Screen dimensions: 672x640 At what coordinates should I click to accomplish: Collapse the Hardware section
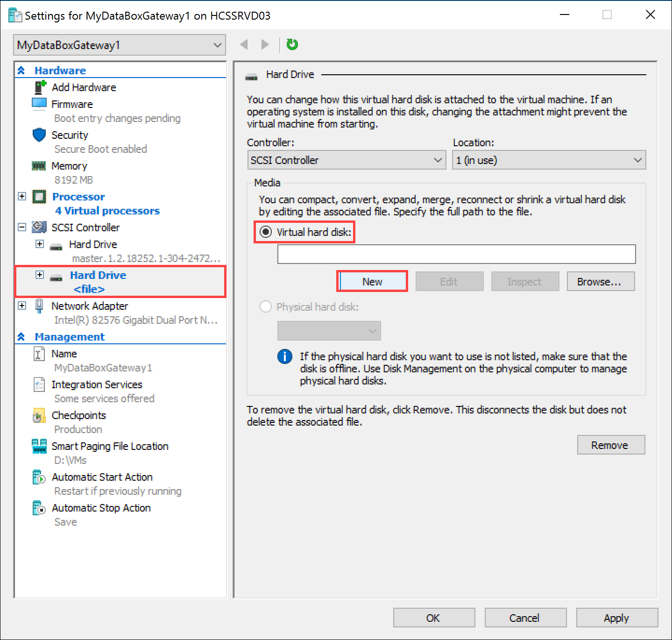pos(21,71)
